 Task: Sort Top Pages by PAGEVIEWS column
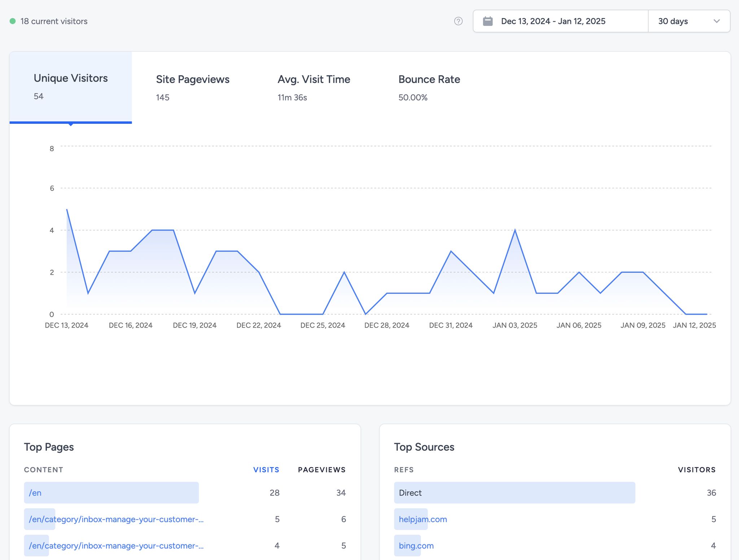click(x=322, y=470)
